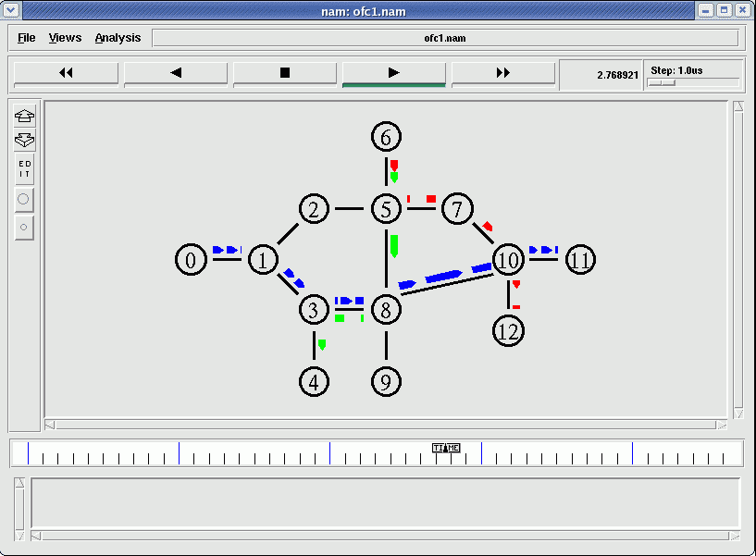The width and height of the screenshot is (756, 556).
Task: Select node 12 in the network
Action: (508, 331)
